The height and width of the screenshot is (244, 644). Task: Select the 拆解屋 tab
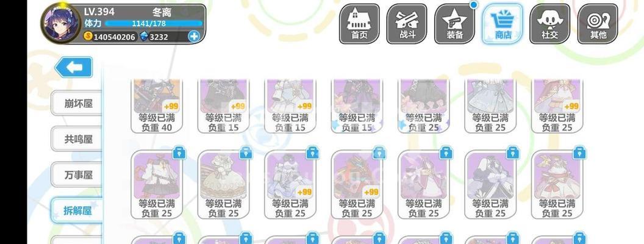(77, 210)
